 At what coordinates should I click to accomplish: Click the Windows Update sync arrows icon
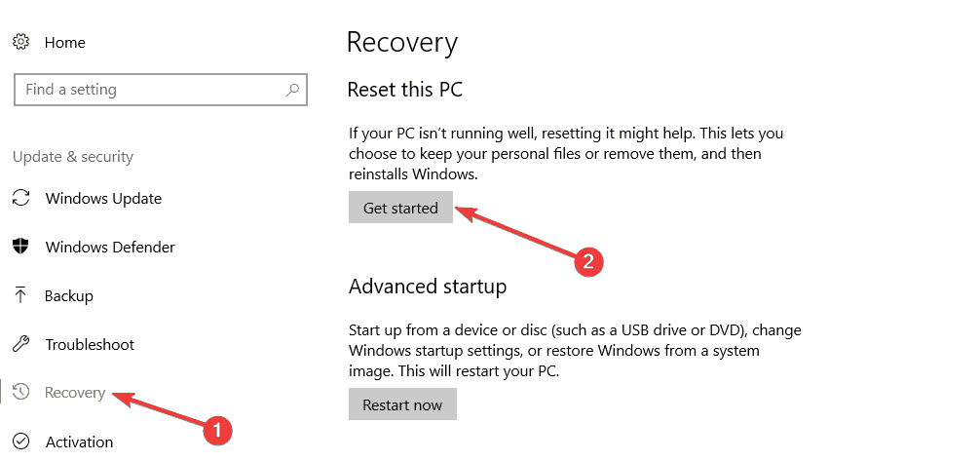tap(21, 198)
